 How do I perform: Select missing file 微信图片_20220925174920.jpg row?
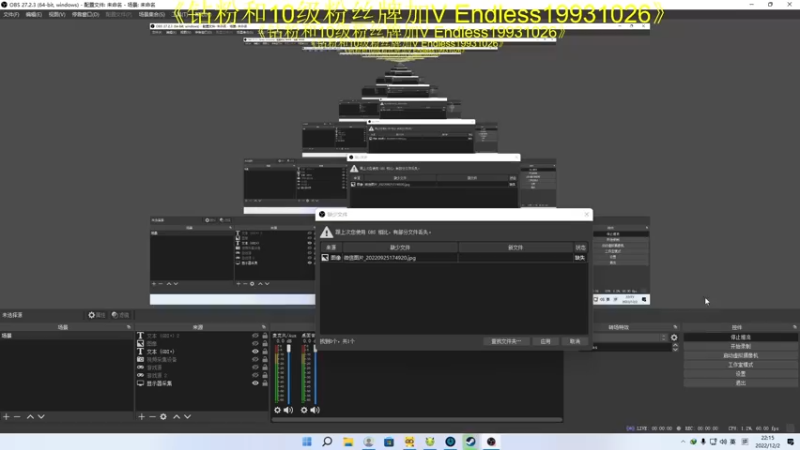454,258
